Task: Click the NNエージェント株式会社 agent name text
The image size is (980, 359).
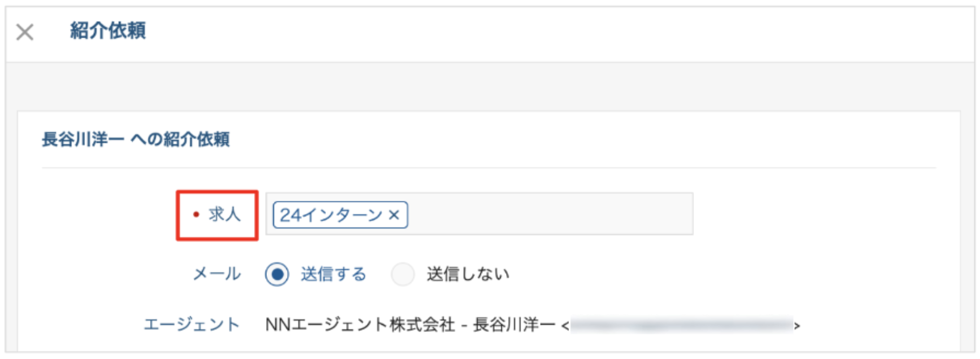Action: coord(360,324)
